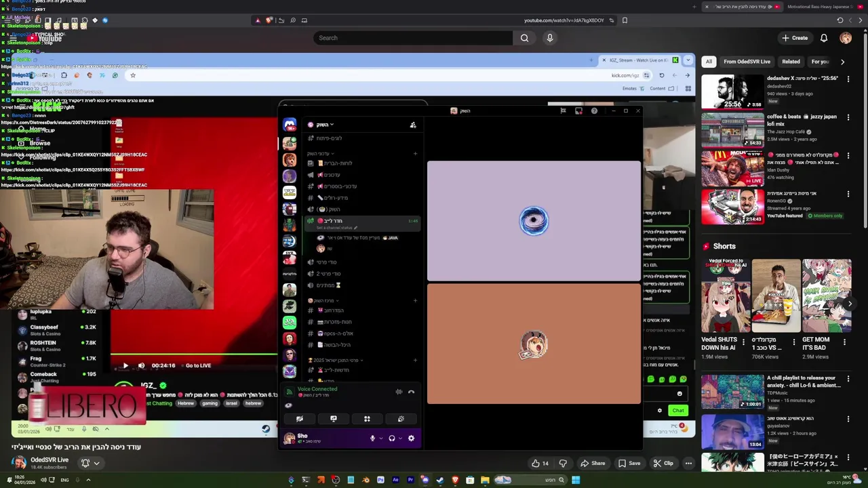Open Discord inbox icon in title bar
868x488 pixels.
click(578, 110)
